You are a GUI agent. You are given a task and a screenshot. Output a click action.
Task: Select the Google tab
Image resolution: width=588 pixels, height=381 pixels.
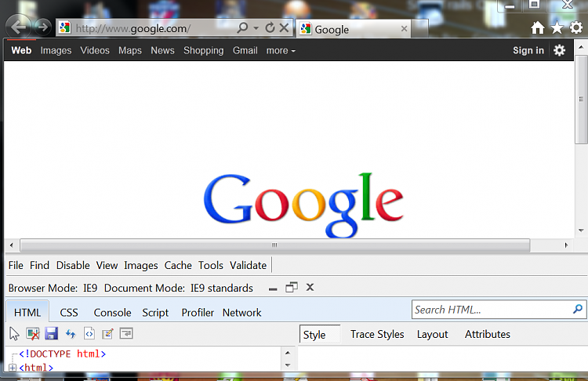click(354, 29)
